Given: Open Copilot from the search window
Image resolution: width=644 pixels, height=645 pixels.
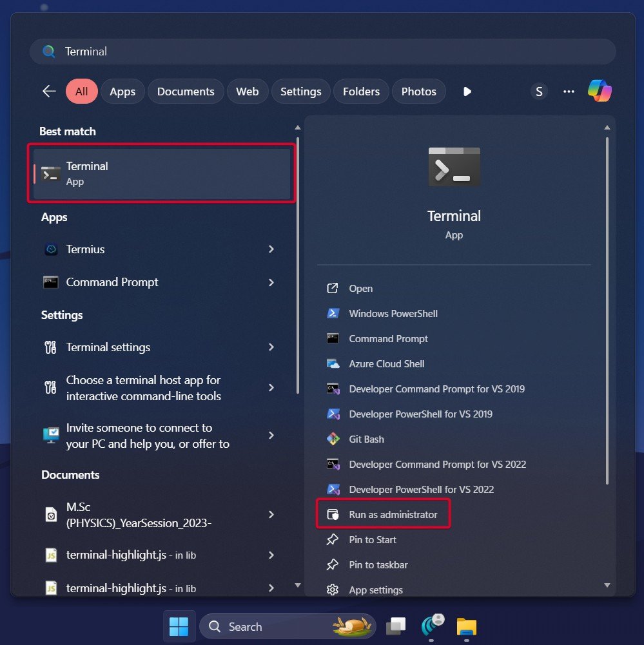Looking at the screenshot, I should pyautogui.click(x=600, y=91).
